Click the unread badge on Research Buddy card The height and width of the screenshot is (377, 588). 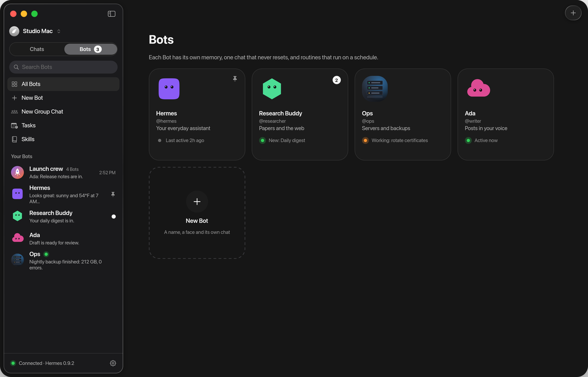pyautogui.click(x=337, y=80)
